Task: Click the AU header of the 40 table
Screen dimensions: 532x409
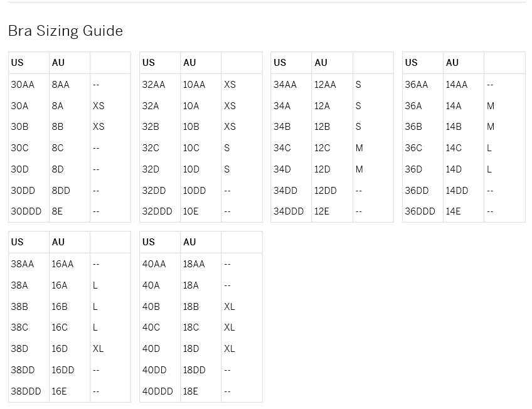Action: click(189, 242)
